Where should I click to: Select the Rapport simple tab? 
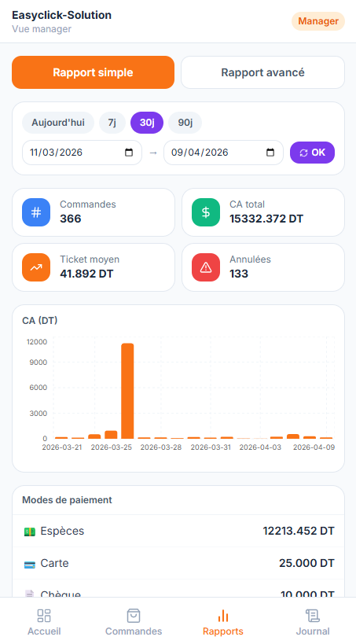94,72
